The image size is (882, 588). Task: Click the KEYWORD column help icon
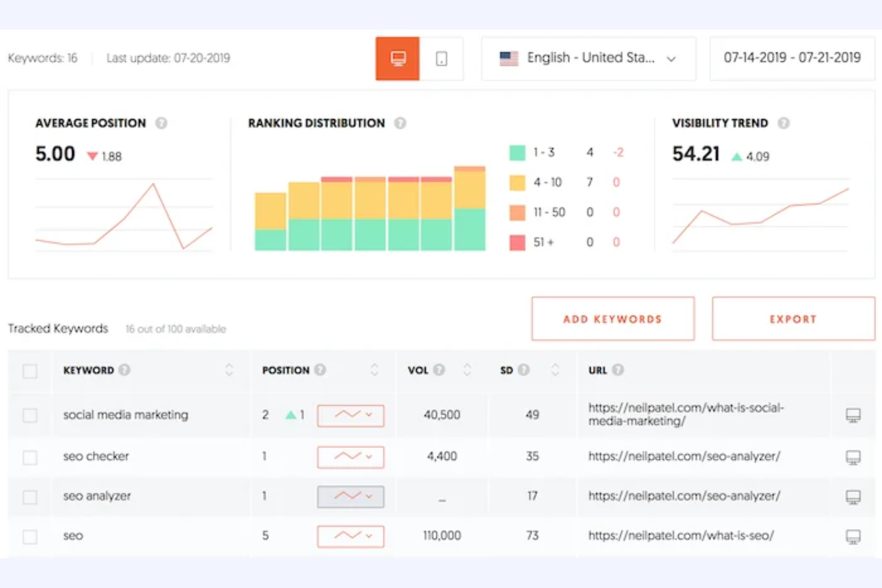[125, 369]
